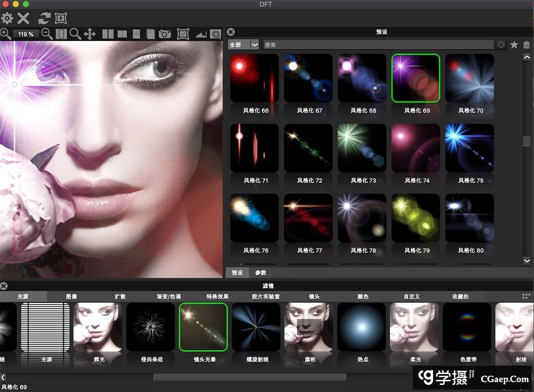This screenshot has width=534, height=392.
Task: Take a snapshot with the camera icon
Action: (x=165, y=34)
